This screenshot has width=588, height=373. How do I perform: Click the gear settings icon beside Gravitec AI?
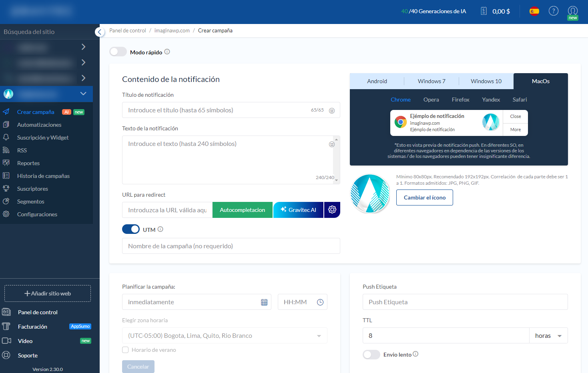tap(332, 209)
